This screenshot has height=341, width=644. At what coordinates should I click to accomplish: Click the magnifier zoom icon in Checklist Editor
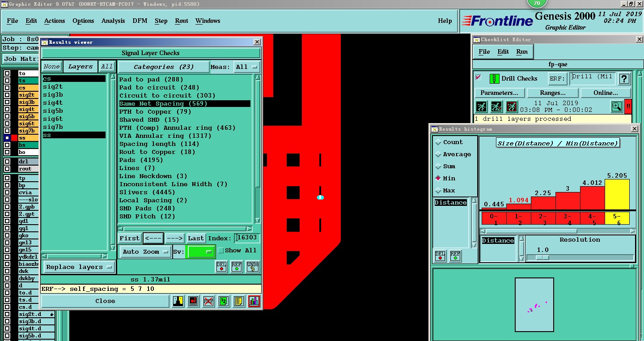[x=617, y=107]
